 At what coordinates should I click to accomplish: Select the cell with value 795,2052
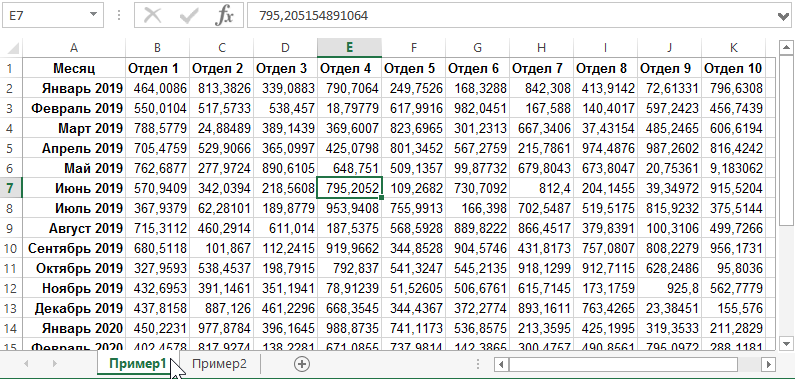tap(349, 188)
